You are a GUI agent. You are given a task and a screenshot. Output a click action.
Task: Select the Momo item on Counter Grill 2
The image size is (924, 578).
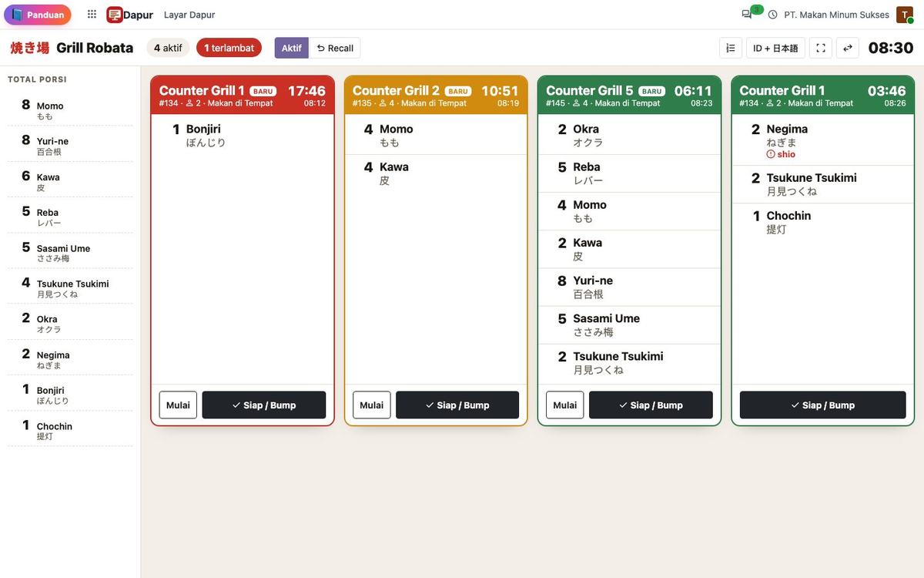point(436,135)
